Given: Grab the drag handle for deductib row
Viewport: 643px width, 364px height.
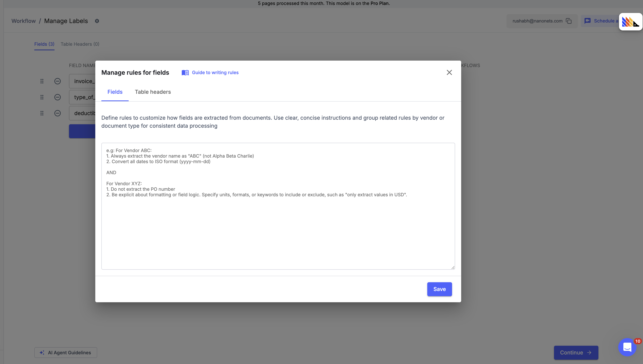Looking at the screenshot, I should (x=42, y=113).
